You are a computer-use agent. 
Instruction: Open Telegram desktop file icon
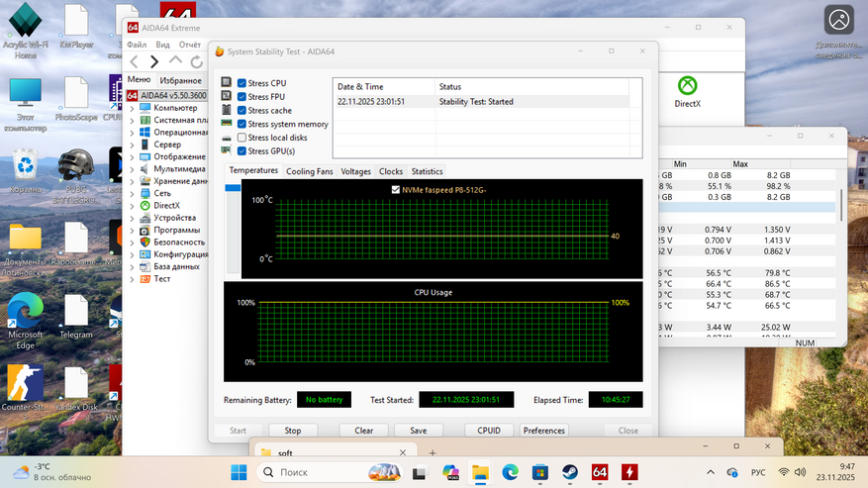(76, 317)
